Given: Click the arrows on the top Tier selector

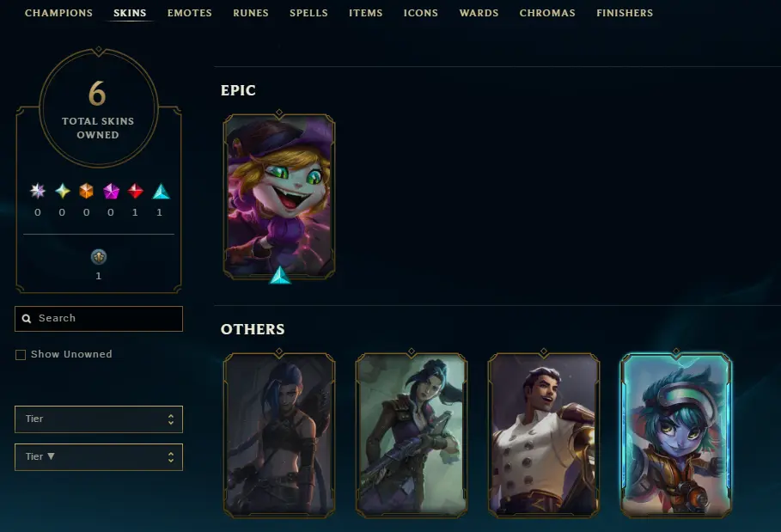Looking at the screenshot, I should pos(171,419).
